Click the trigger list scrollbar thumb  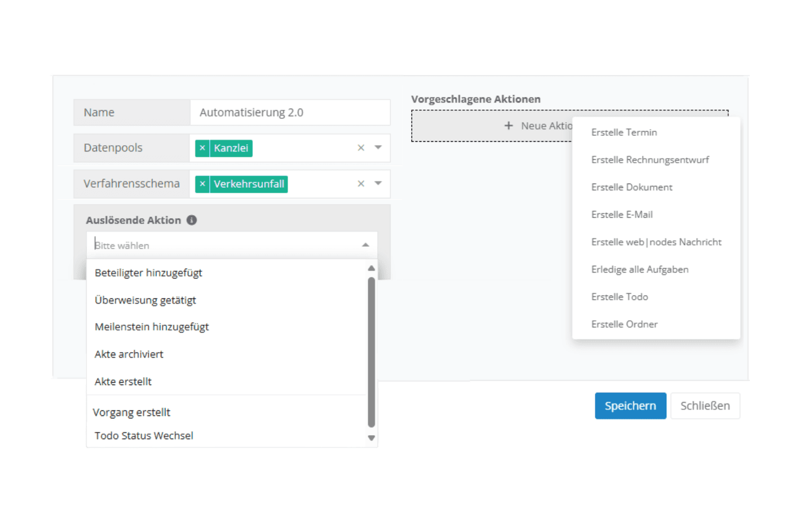(x=371, y=352)
